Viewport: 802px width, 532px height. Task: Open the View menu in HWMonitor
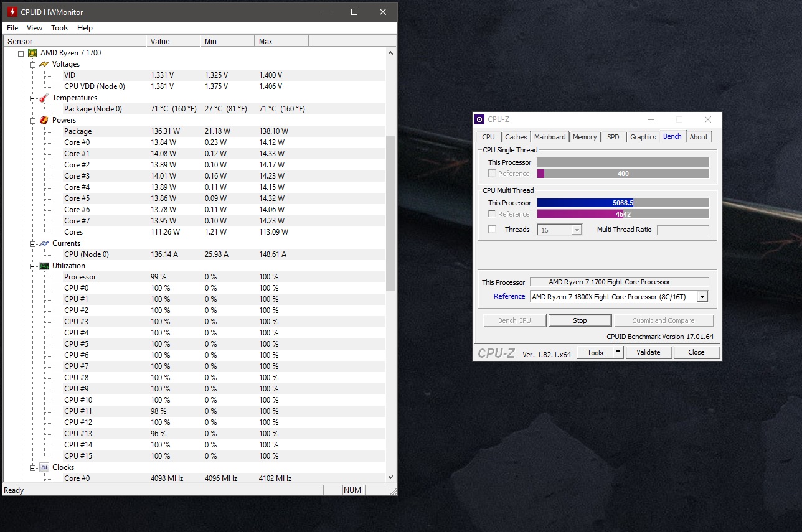tap(35, 28)
